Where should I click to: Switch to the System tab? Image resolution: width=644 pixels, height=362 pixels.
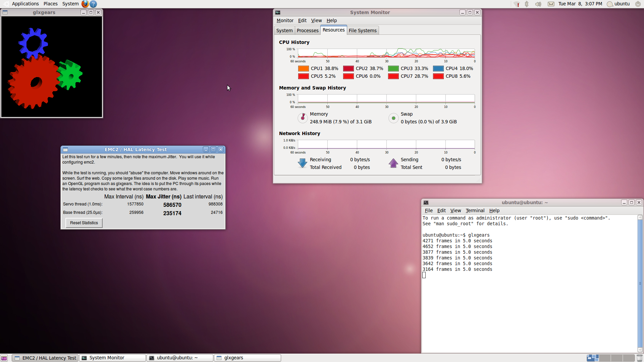[x=284, y=31]
